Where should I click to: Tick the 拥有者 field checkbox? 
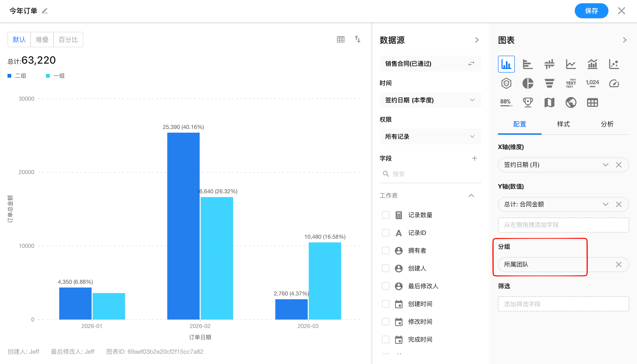[385, 251]
